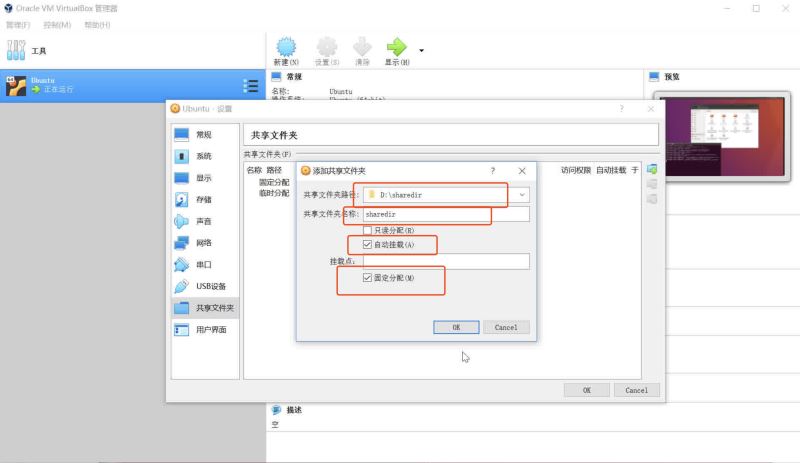Click the mount point (挂载点) text field

coord(445,261)
